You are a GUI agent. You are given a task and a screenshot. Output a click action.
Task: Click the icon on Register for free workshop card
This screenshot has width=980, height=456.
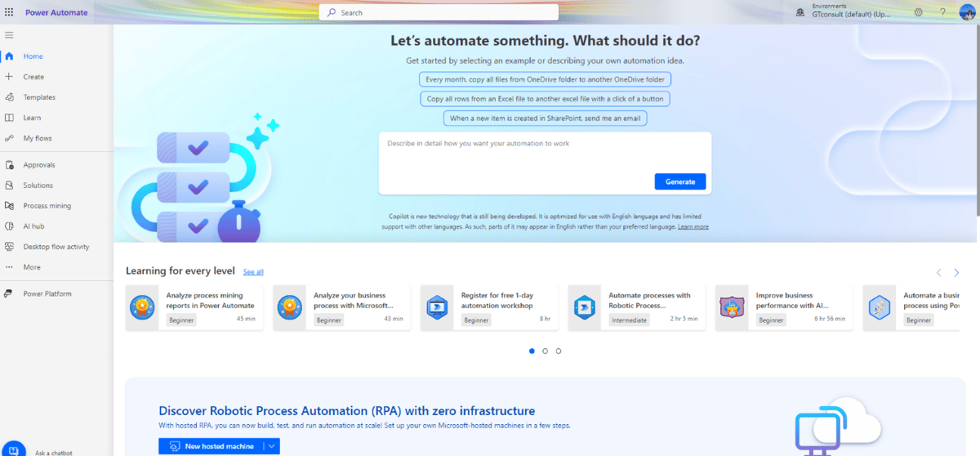(437, 308)
